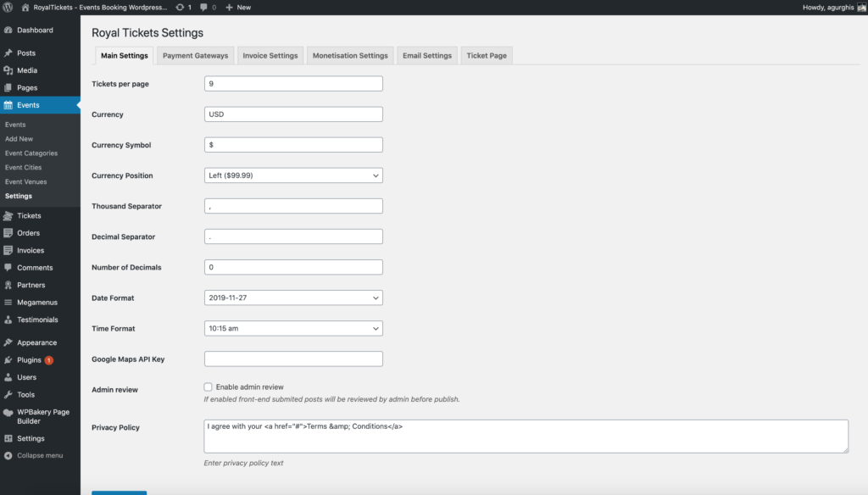Screen dimensions: 868x495
Task: Click the New label in admin bar
Action: coord(243,7)
